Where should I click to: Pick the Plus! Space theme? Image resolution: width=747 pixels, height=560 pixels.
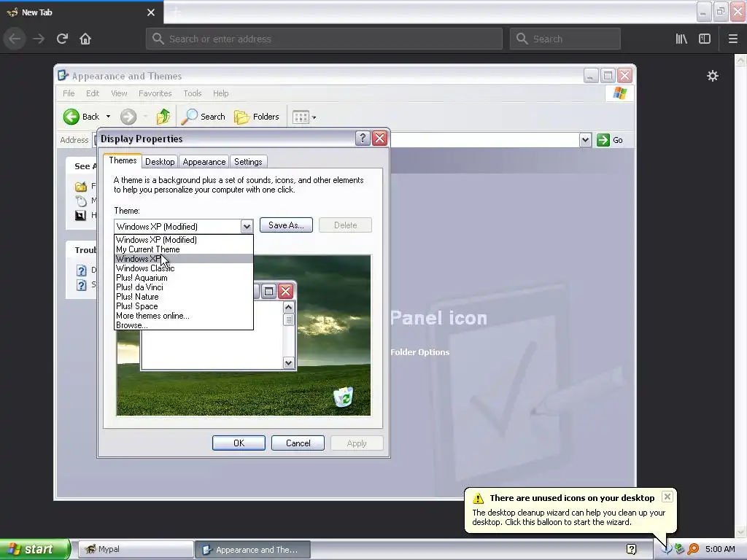point(183,306)
